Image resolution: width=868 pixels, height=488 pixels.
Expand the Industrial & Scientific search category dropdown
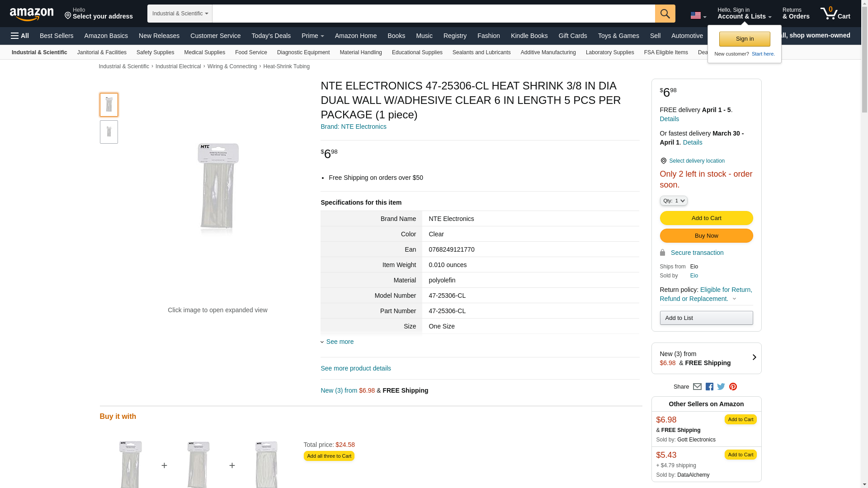[x=180, y=14]
